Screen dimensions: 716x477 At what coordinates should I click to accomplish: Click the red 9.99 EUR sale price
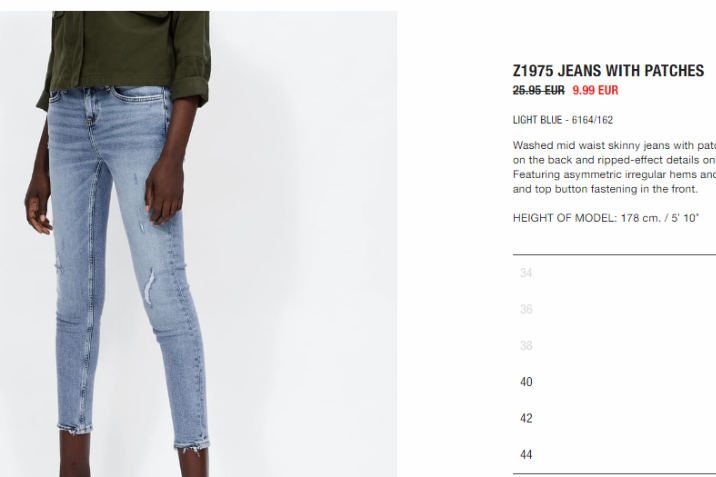595,90
